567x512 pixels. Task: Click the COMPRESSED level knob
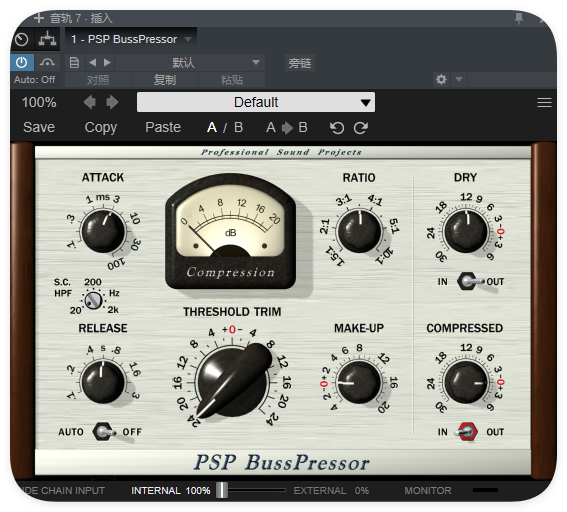click(x=466, y=382)
